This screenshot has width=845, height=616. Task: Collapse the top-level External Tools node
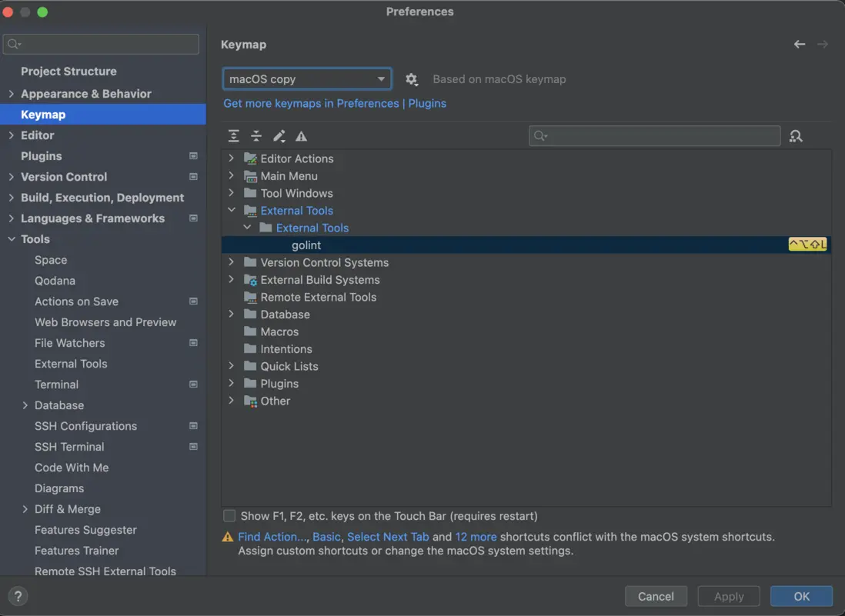point(231,211)
